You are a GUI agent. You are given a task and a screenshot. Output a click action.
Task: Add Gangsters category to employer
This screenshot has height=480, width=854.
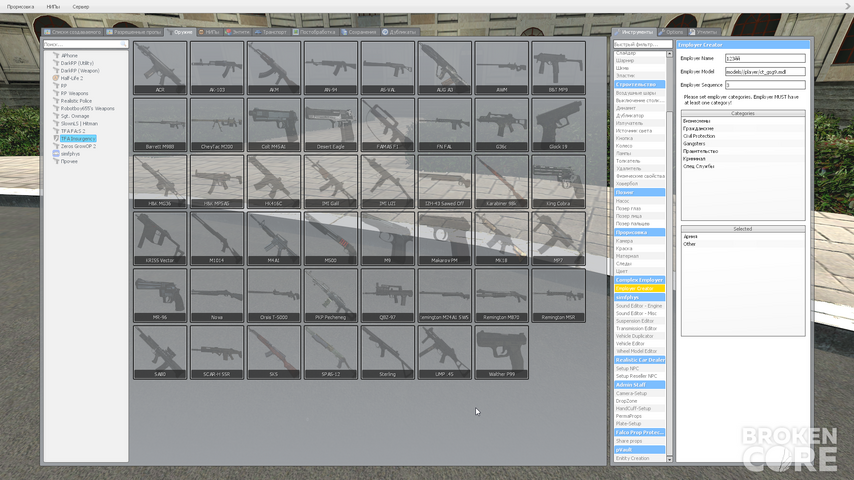(743, 144)
